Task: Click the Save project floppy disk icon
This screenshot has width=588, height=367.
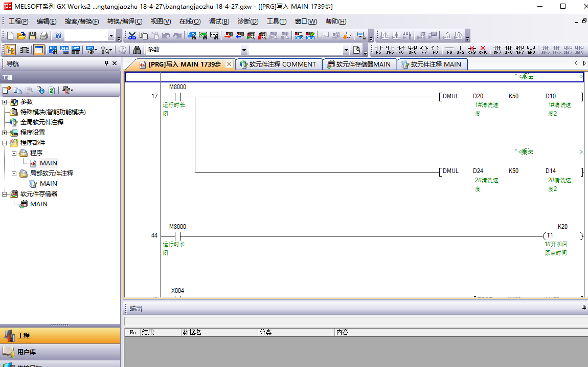Action: click(32, 36)
